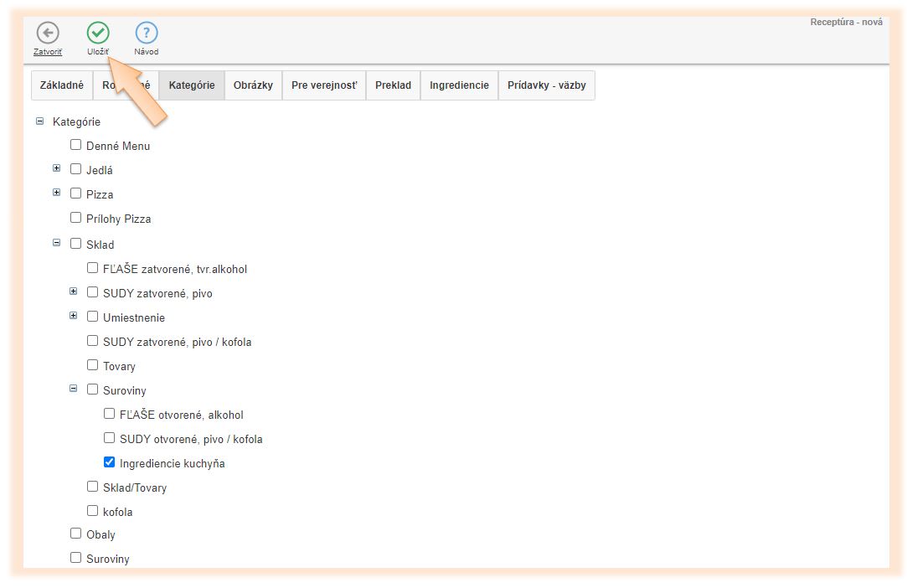Collapse the root Kategórie tree node
The image size is (907, 588).
tap(39, 121)
